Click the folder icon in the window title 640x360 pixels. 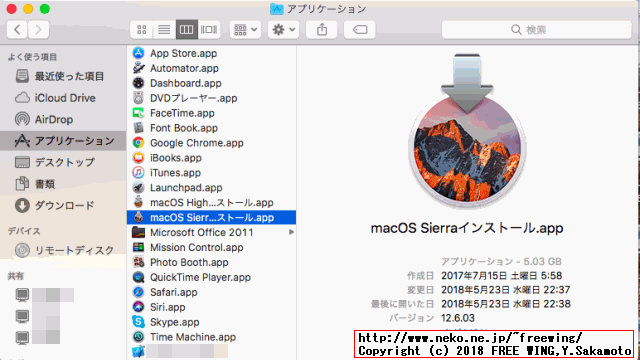(x=276, y=9)
